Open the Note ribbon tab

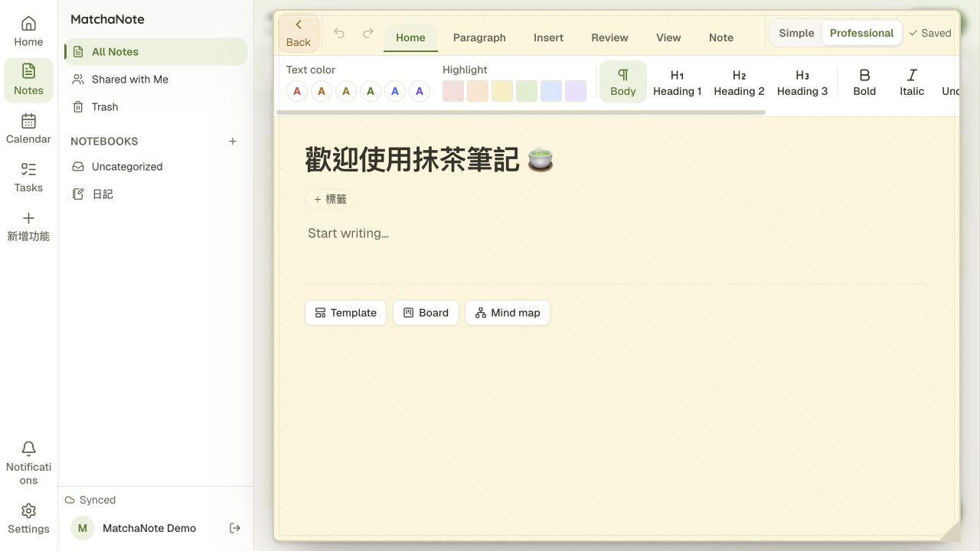pos(721,37)
